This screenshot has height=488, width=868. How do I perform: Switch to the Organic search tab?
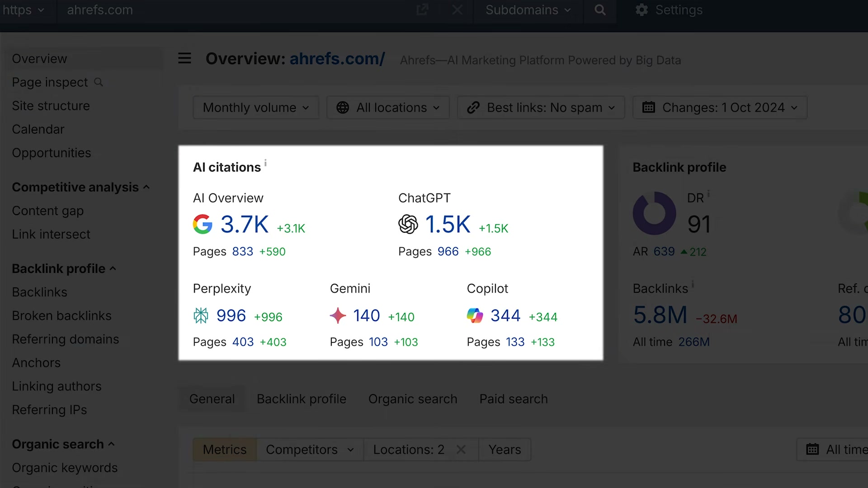413,399
